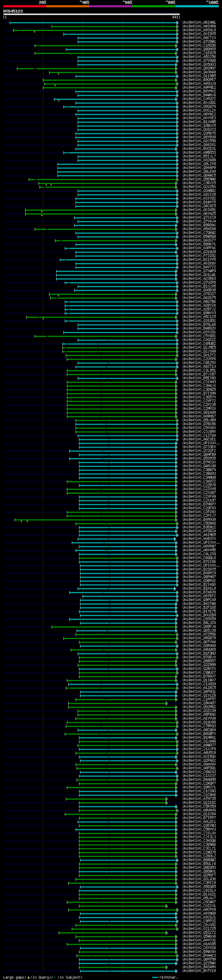Select the UniRef100_B1X4N5 entry
This screenshot has width=222, height=980.
[199, 122]
